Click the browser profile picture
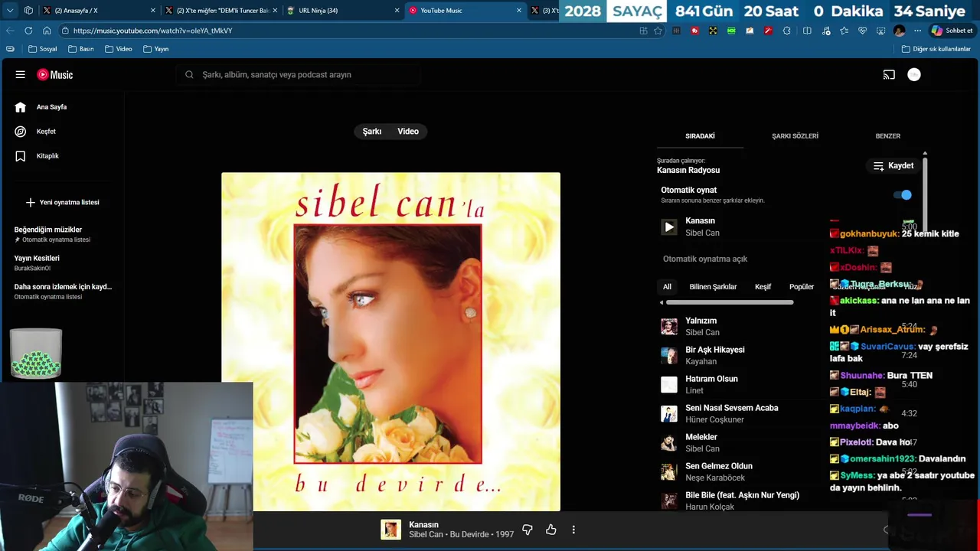980x551 pixels. click(900, 31)
